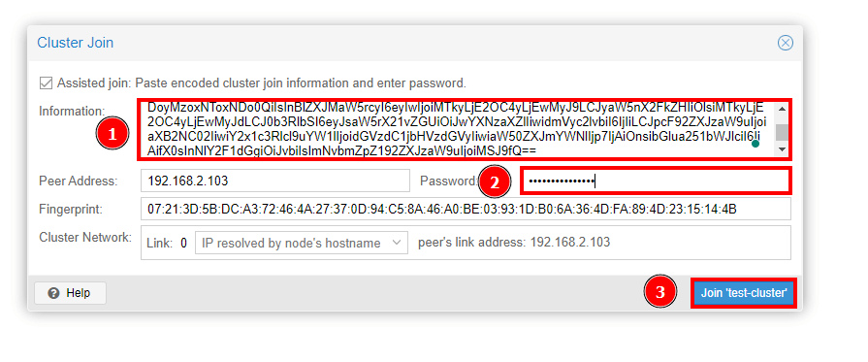Screen dimensions: 868x362
Task: Focus the Password input field
Action: tap(656, 181)
